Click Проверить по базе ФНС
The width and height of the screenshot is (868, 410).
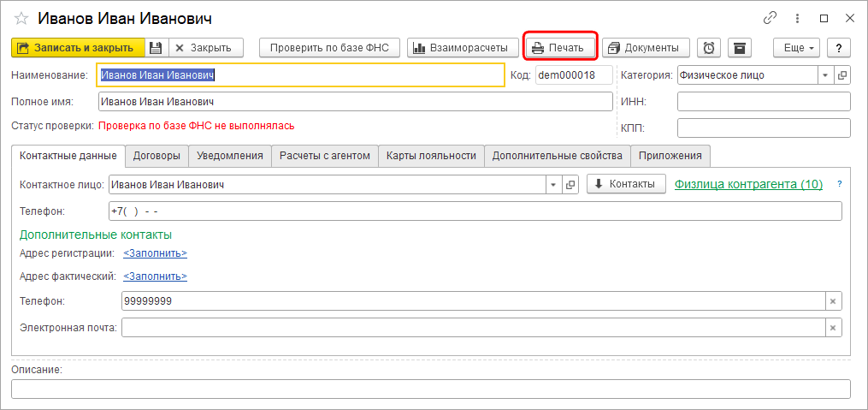pos(329,48)
